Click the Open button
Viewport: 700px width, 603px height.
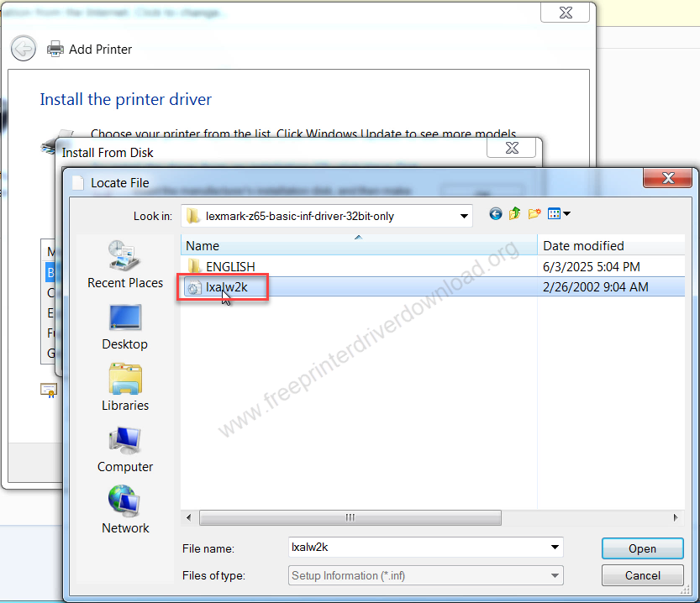tap(642, 548)
